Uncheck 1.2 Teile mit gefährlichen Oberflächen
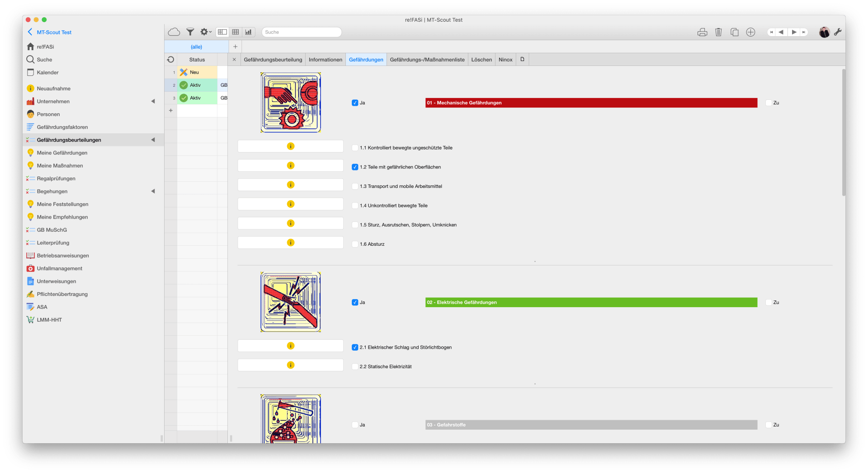 point(355,167)
